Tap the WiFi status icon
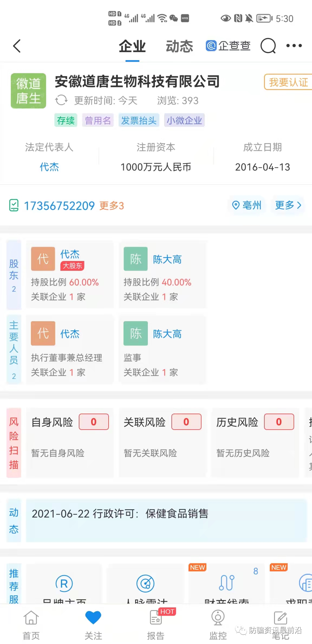 point(163,18)
